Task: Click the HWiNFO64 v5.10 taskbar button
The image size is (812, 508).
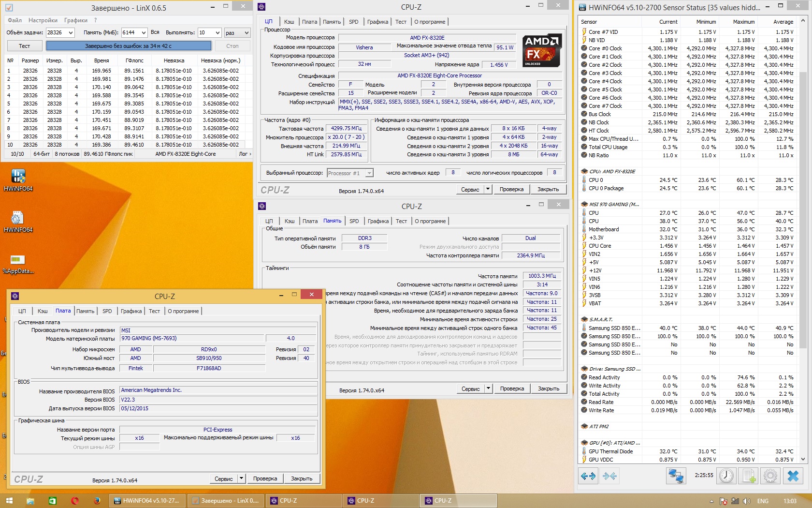Action: tap(147, 501)
